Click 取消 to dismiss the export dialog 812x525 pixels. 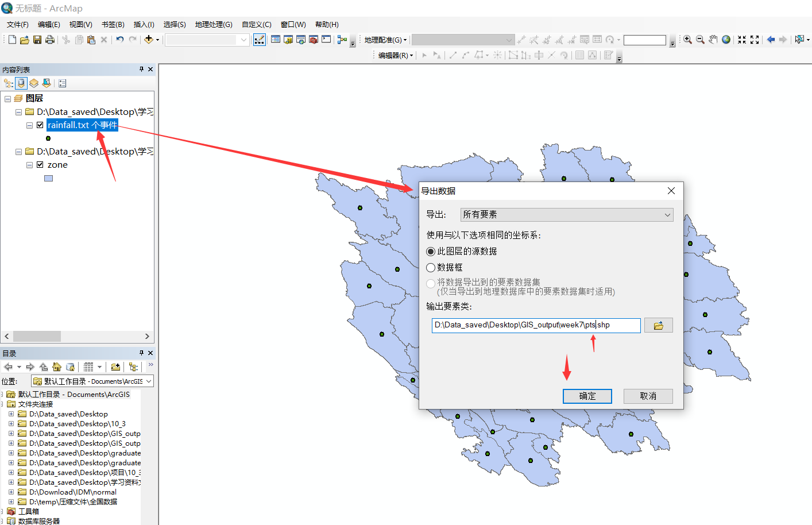point(648,396)
